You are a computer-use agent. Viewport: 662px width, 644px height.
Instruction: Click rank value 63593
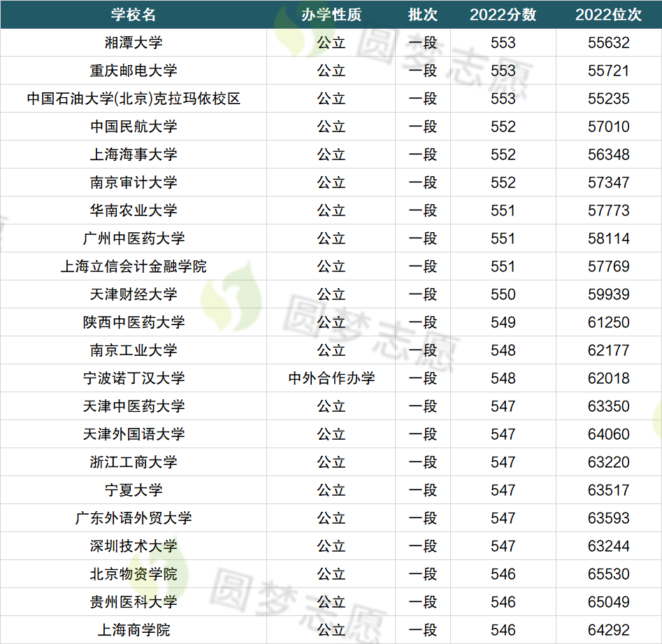608,518
